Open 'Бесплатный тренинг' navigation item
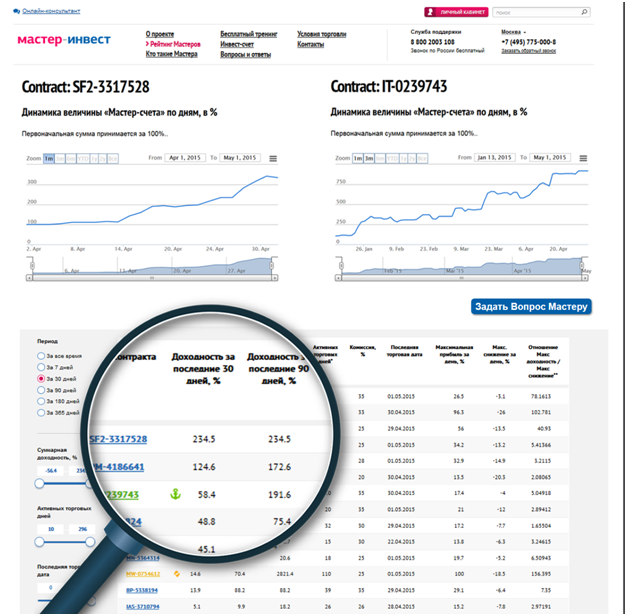This screenshot has width=627, height=616. pyautogui.click(x=249, y=34)
